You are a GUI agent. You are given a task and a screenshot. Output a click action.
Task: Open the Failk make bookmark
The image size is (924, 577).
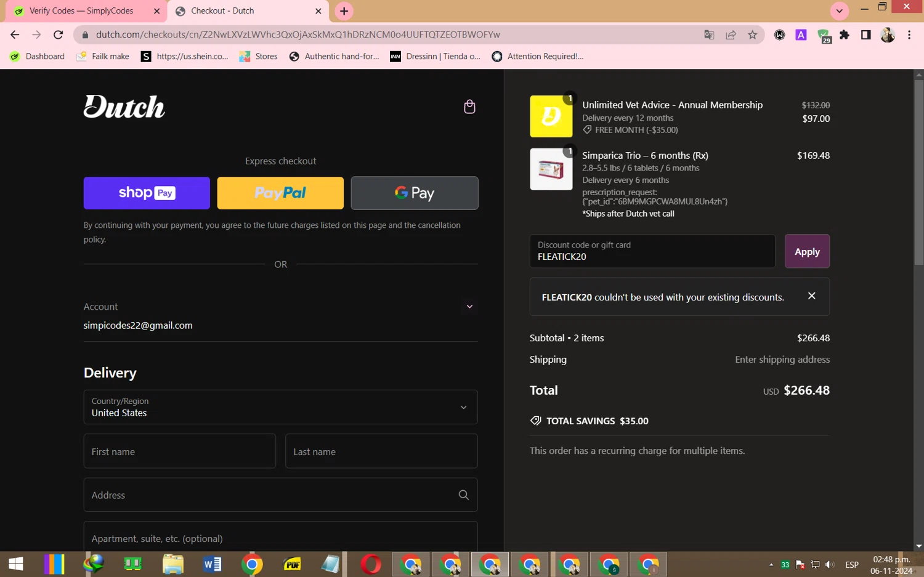click(x=102, y=56)
